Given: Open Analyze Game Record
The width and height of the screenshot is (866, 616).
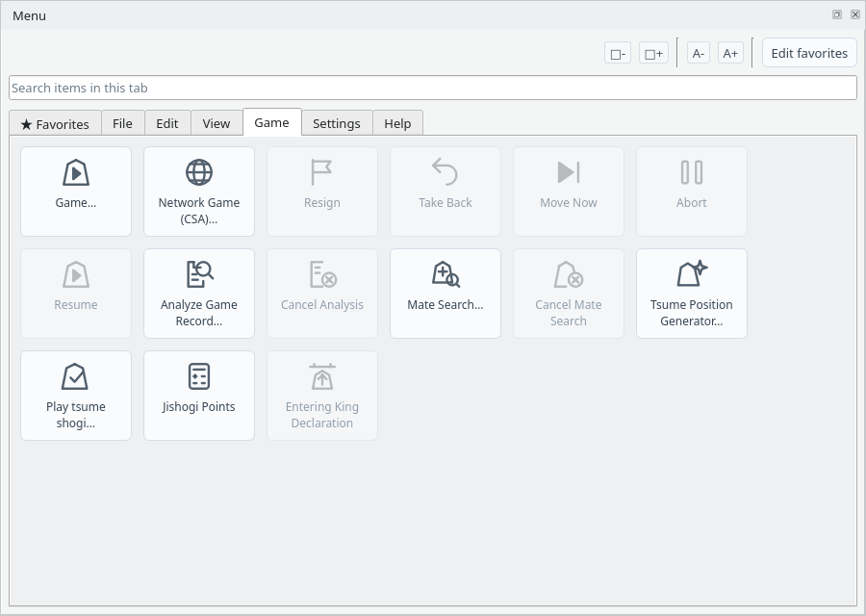Looking at the screenshot, I should (x=199, y=294).
